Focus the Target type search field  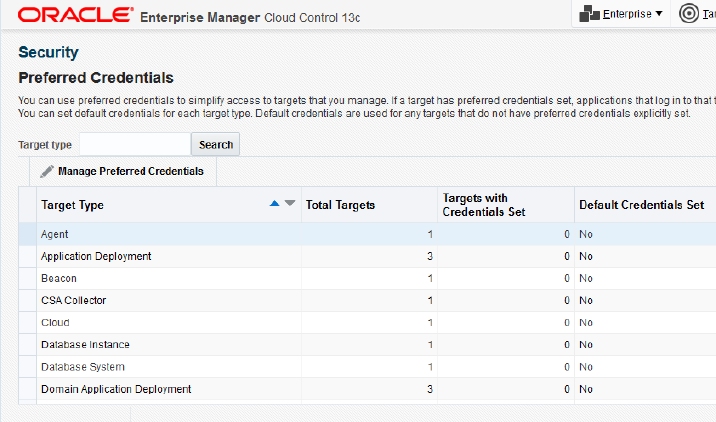pos(135,144)
